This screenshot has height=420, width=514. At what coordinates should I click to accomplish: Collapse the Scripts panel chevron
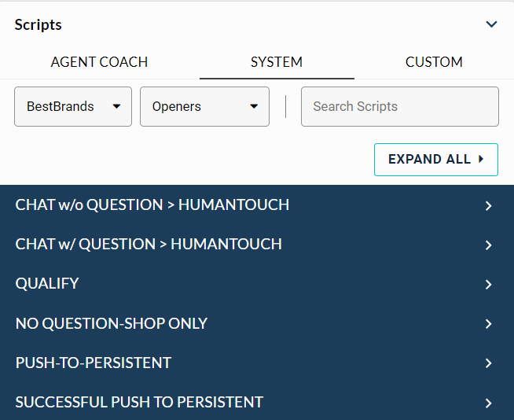[492, 24]
